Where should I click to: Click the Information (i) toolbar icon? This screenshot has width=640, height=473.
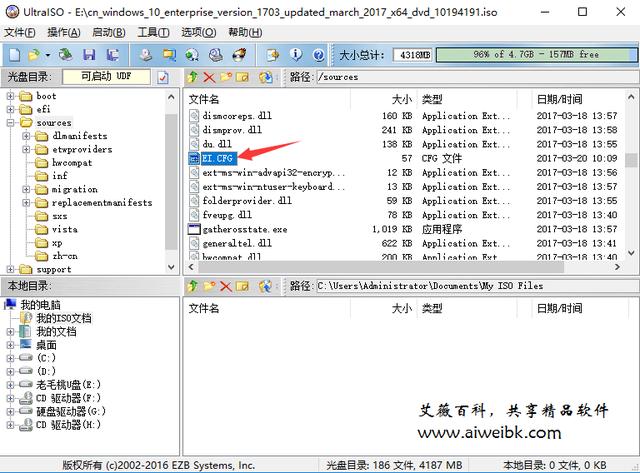click(x=296, y=54)
